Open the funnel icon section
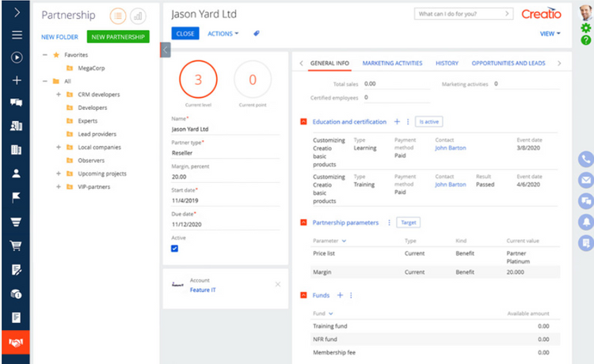The height and width of the screenshot is (364, 594). [x=16, y=222]
